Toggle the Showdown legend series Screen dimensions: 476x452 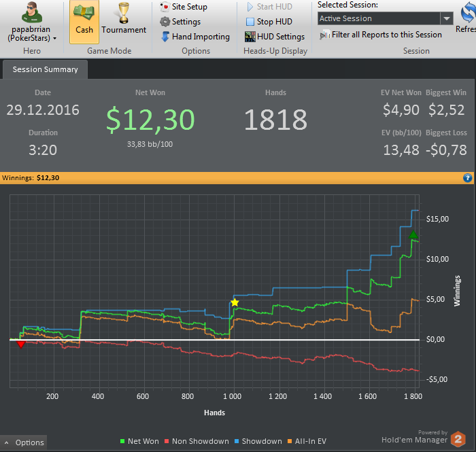tap(258, 441)
